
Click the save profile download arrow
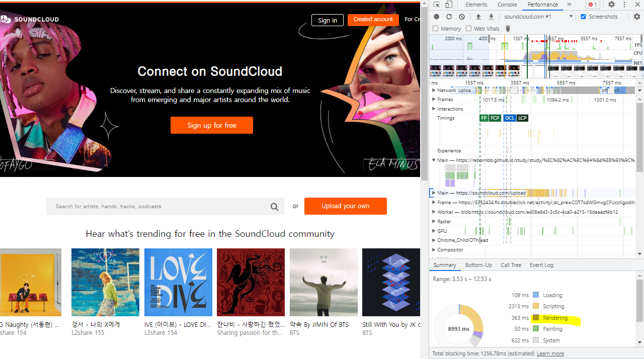coord(491,17)
